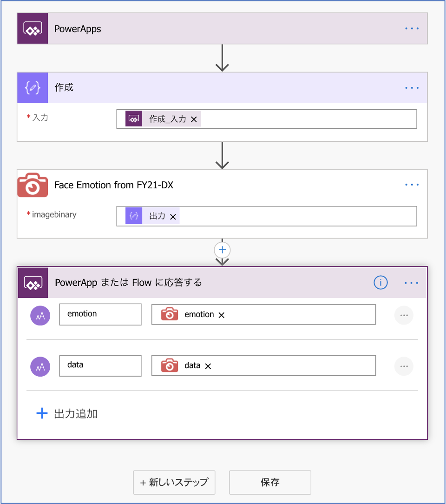This screenshot has height=504, width=446.
Task: Edit the emotion output name field
Action: [100, 314]
